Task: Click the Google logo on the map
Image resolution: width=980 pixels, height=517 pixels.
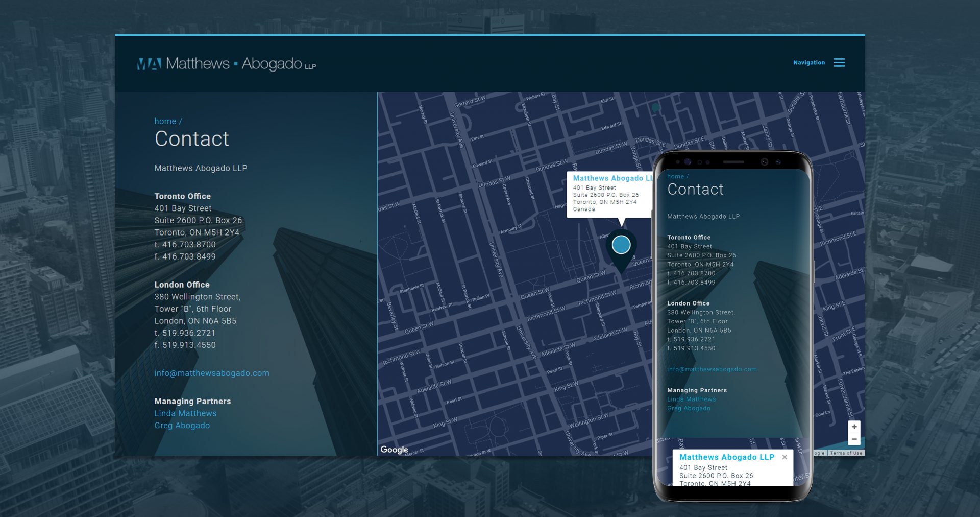Action: coord(394,450)
